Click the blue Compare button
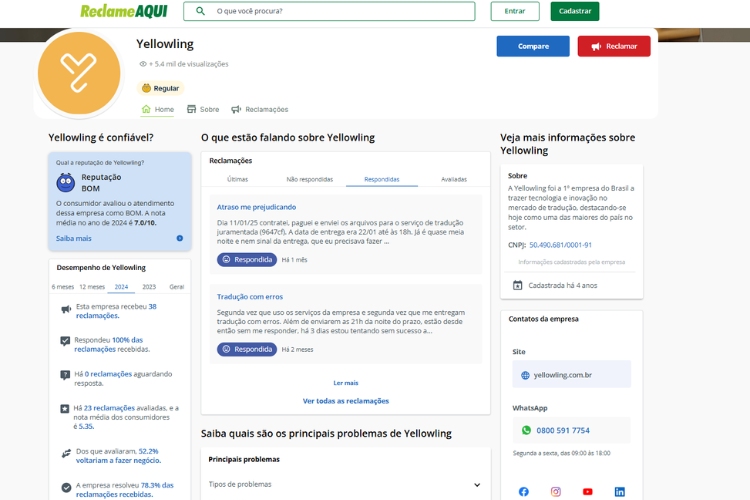Image resolution: width=750 pixels, height=500 pixels. [533, 46]
